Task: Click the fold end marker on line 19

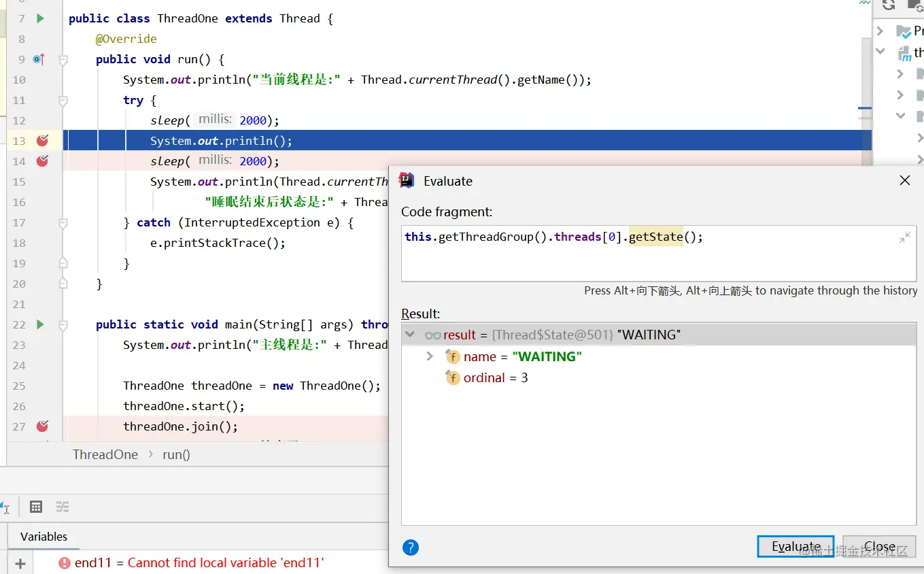Action: pyautogui.click(x=63, y=263)
